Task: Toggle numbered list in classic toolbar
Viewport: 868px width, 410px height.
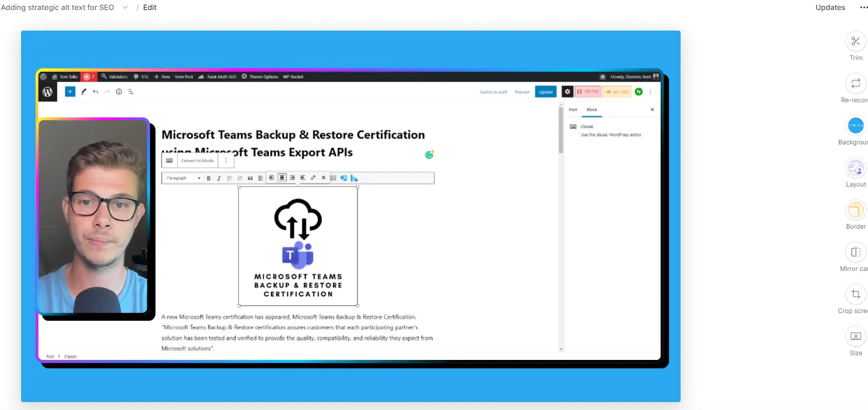Action: [240, 178]
